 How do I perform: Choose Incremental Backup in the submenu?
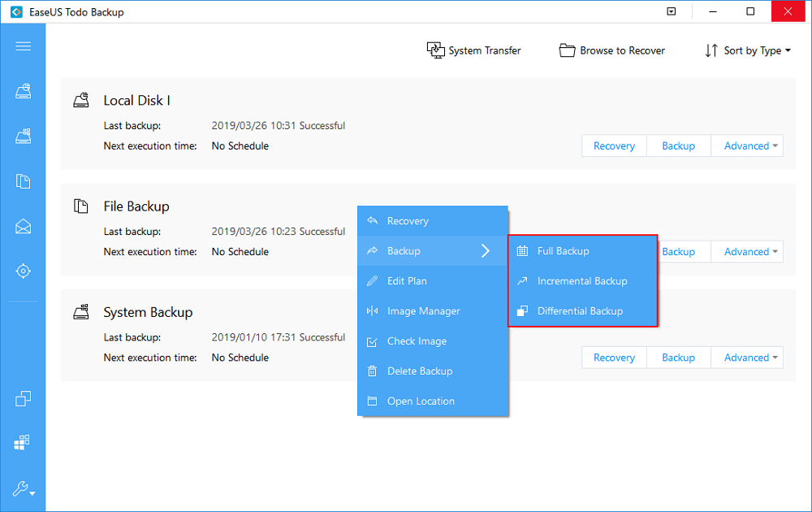point(583,280)
